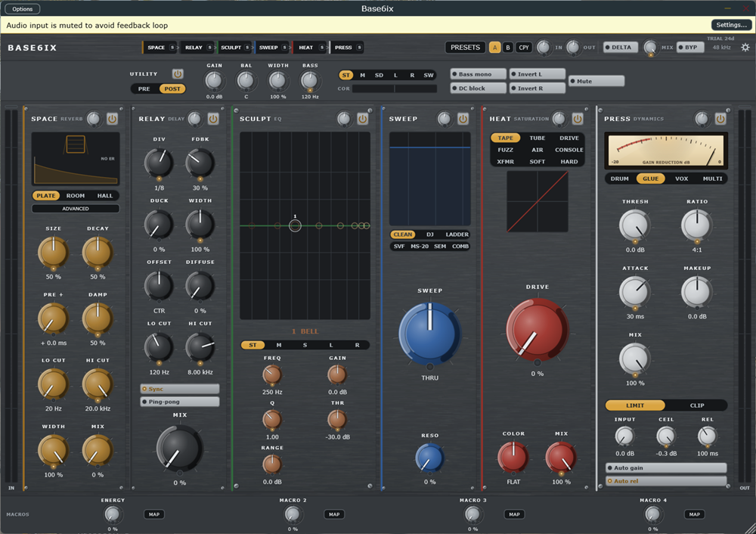Click the MAP button for ENERGY macro
The image size is (756, 534).
click(x=153, y=514)
